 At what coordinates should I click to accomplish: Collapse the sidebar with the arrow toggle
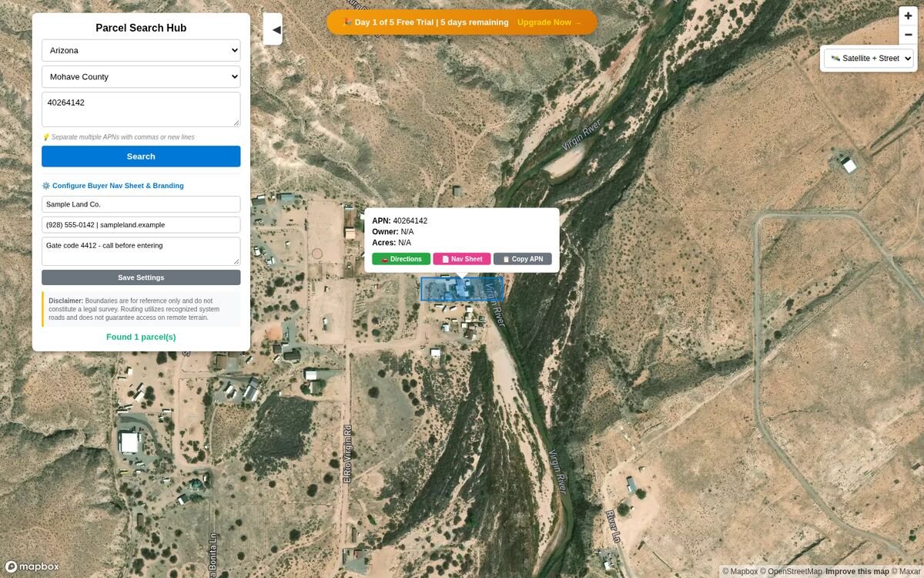(x=273, y=29)
